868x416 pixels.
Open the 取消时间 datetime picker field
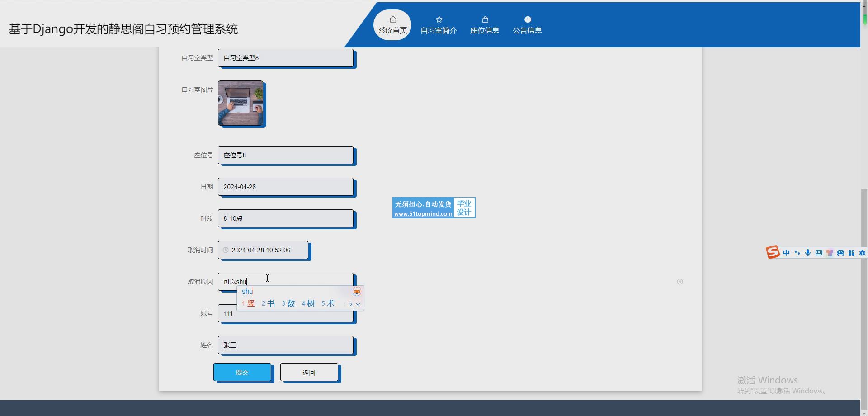pos(263,250)
